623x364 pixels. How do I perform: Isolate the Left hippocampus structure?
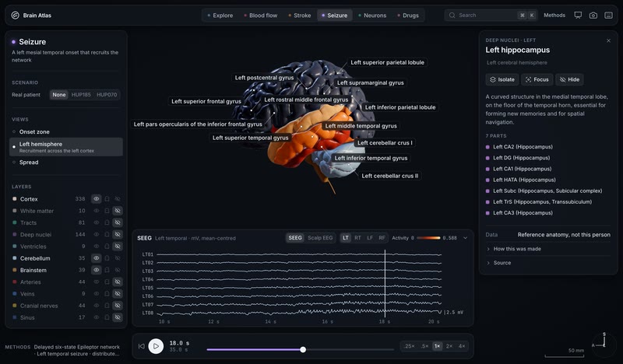point(502,79)
